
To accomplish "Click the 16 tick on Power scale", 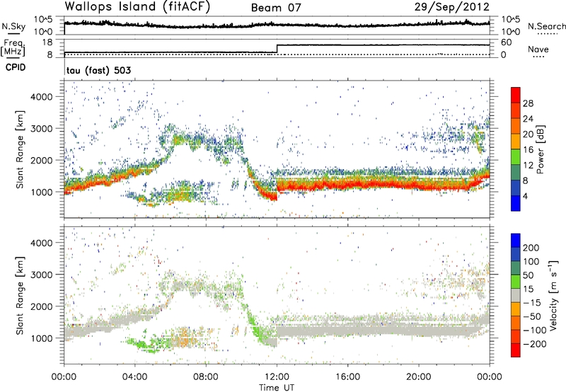I will tap(528, 150).
